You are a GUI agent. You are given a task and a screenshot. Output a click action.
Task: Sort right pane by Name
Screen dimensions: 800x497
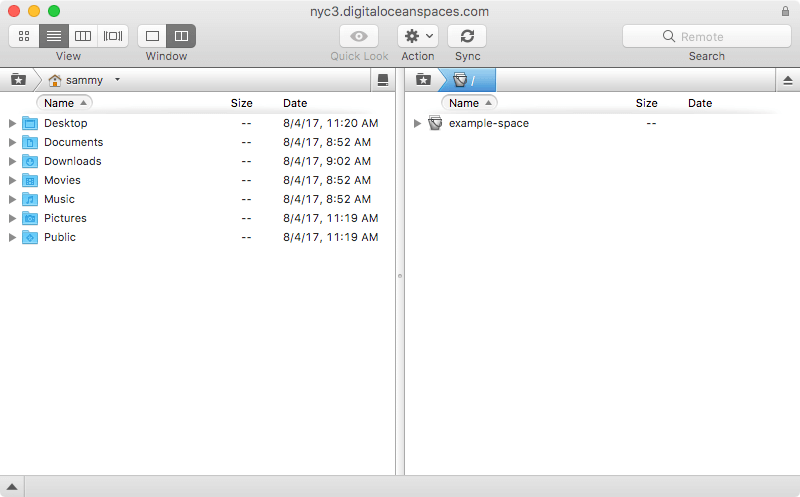(469, 103)
